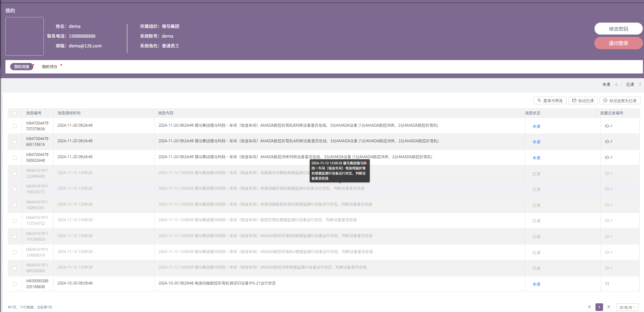Open the 20 条/页 page size dropdown
644x312 pixels.
tap(627, 307)
